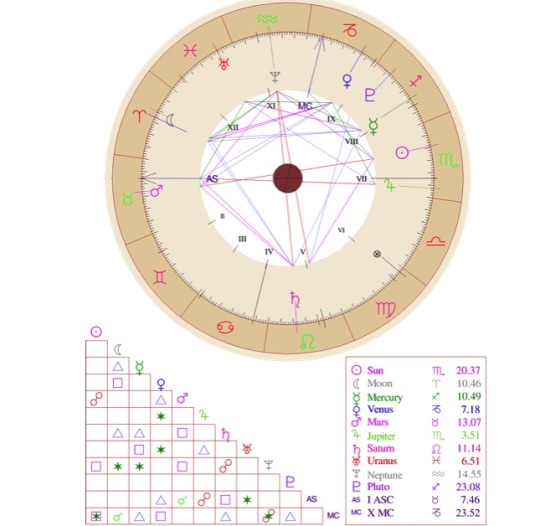Select house label VII in the wheel
The image size is (540, 526).
361,179
